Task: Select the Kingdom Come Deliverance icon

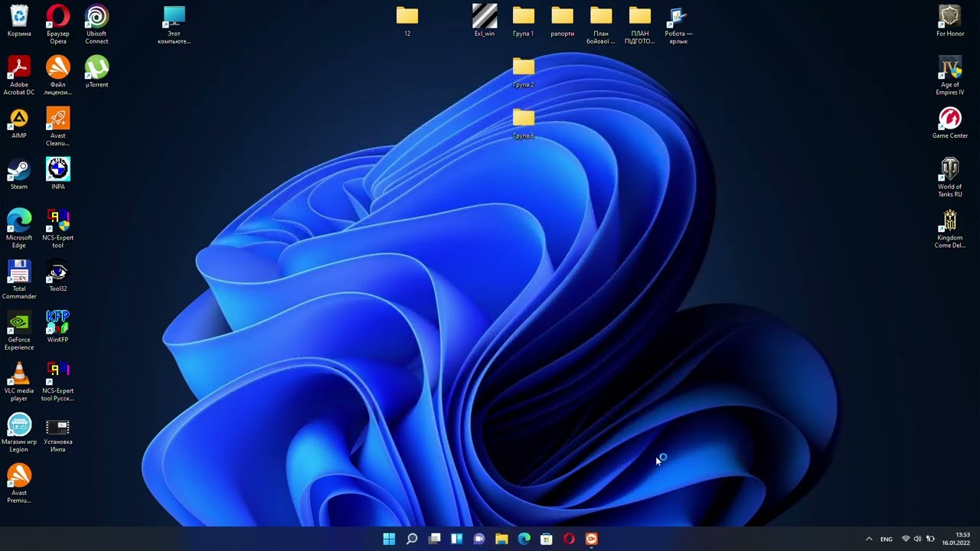Action: pyautogui.click(x=950, y=229)
